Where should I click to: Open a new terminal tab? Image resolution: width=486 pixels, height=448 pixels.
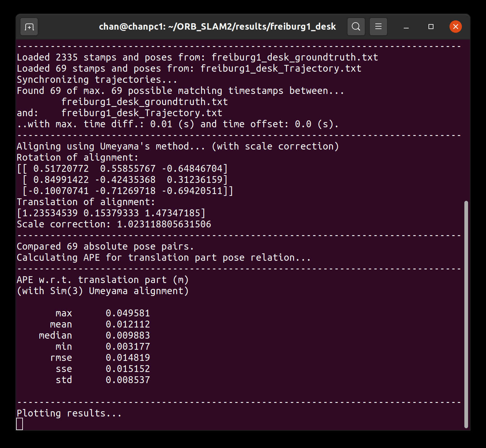click(29, 27)
